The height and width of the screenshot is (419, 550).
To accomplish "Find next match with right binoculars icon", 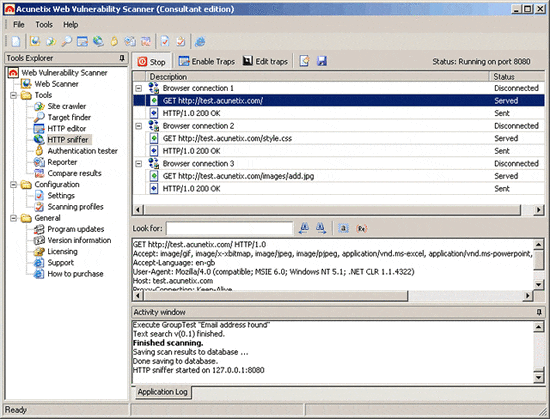I will [x=321, y=228].
